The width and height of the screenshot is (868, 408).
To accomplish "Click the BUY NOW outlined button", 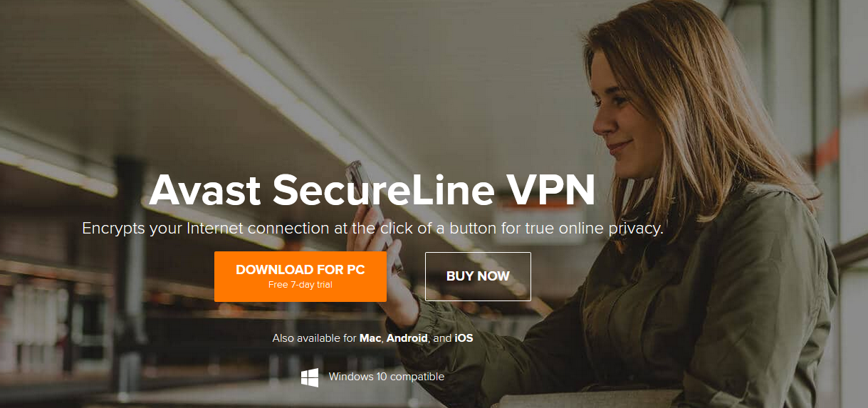I will pos(478,276).
